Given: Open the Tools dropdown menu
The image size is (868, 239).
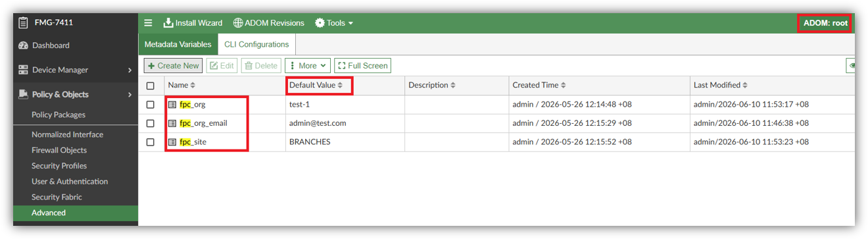Looking at the screenshot, I should pyautogui.click(x=334, y=23).
